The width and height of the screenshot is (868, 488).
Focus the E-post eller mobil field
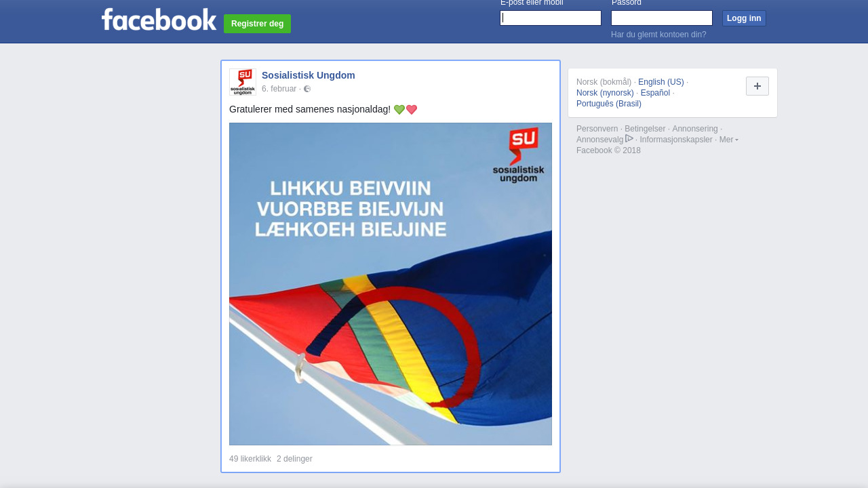[x=551, y=18]
